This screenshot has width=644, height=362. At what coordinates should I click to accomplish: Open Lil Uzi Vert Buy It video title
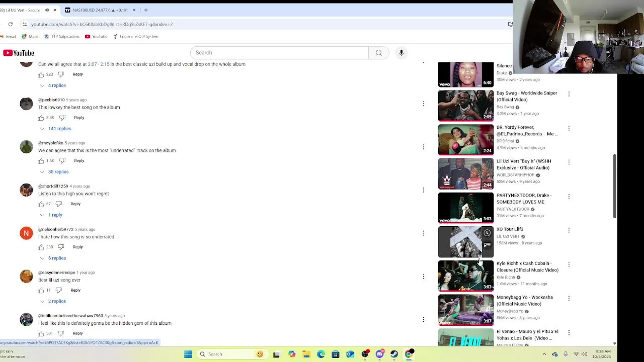[524, 164]
